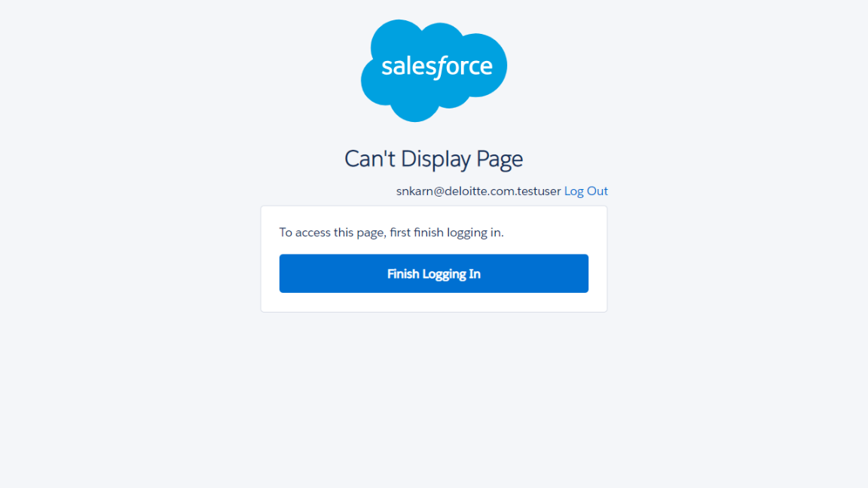
Task: Complete login with the blue button
Action: (x=433, y=273)
